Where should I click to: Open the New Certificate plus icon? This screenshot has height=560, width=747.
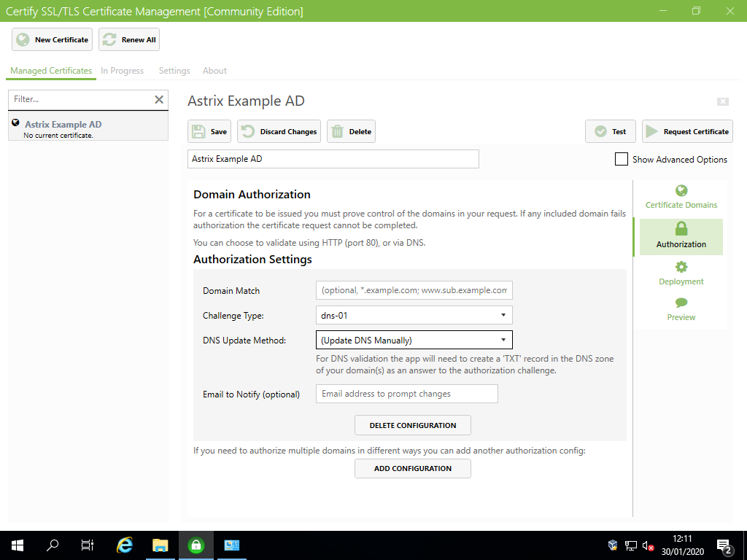pos(22,39)
